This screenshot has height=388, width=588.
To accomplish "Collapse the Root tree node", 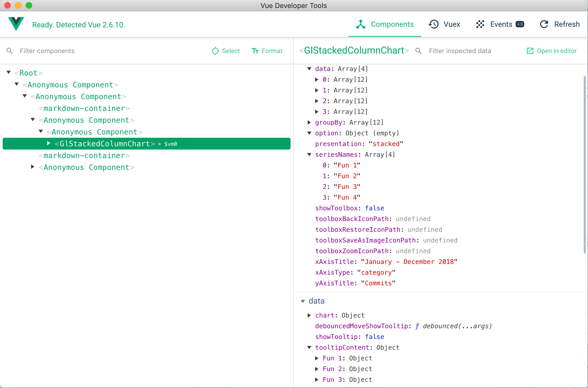I will point(9,73).
